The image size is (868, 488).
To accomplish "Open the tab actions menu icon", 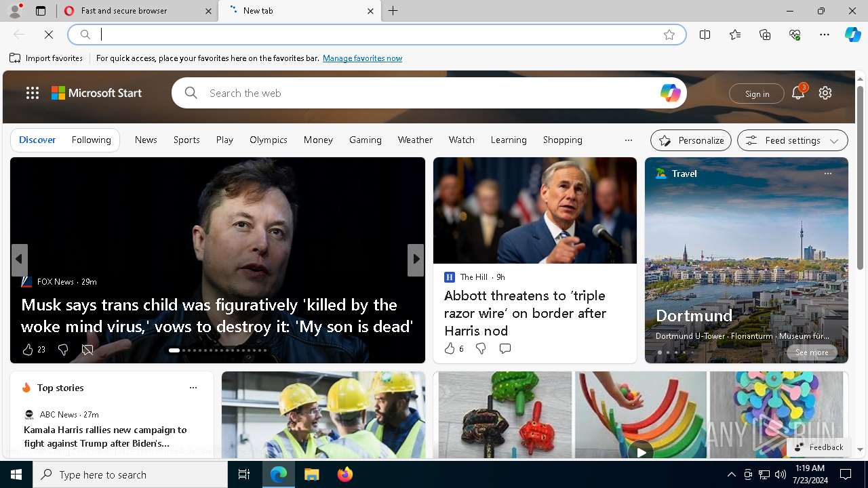I will click(41, 11).
